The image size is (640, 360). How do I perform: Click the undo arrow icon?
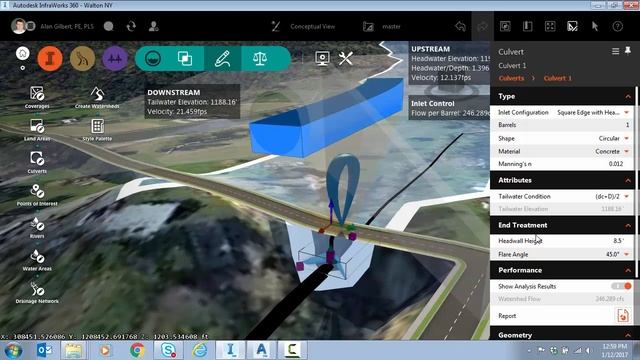click(460, 26)
